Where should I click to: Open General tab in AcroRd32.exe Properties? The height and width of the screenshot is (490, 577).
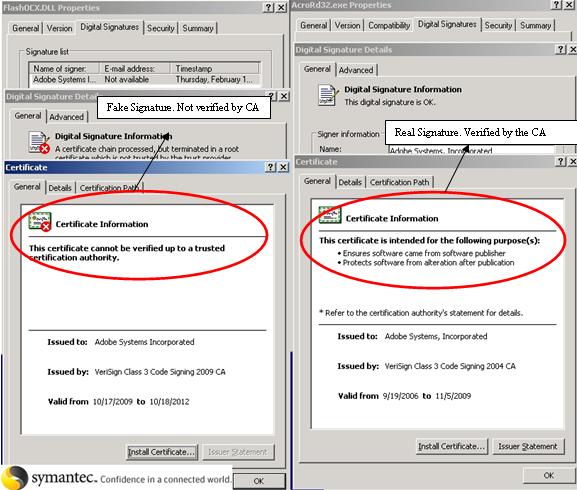coord(314,25)
